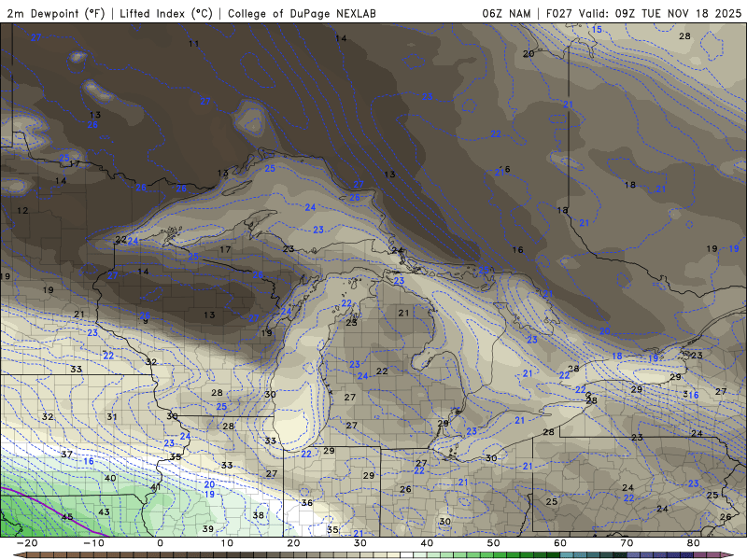Screen dimensions: 747x560
Task: Click the "80" colorbar scale label
Action: pos(694,543)
